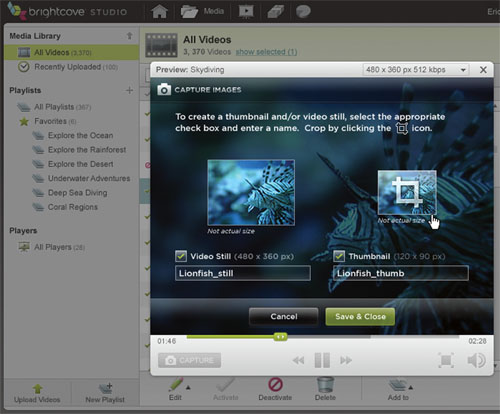Click the Lionfish_still name field
Image resolution: width=500 pixels, height=414 pixels.
[x=243, y=273]
